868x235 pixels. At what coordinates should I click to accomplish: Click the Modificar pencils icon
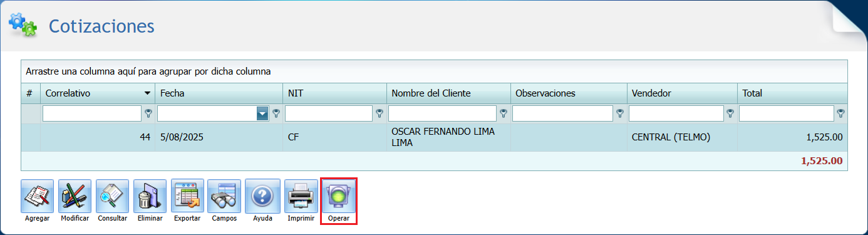tap(75, 196)
